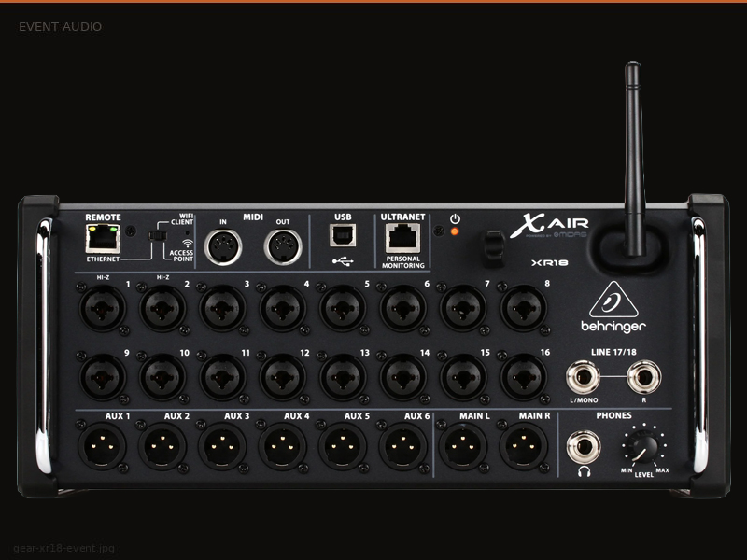Click input 12 combo jack
This screenshot has width=747, height=560.
point(283,377)
